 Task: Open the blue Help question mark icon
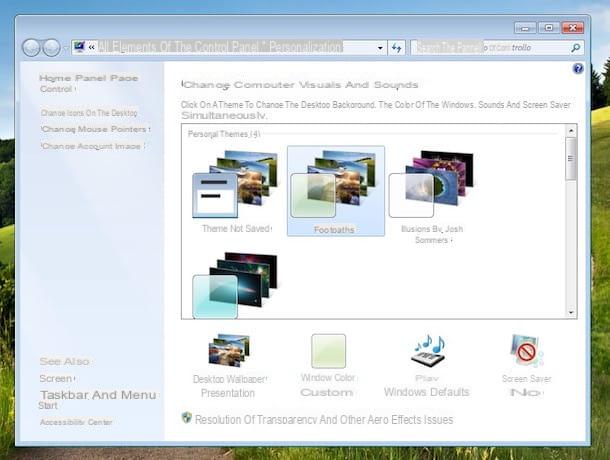578,68
